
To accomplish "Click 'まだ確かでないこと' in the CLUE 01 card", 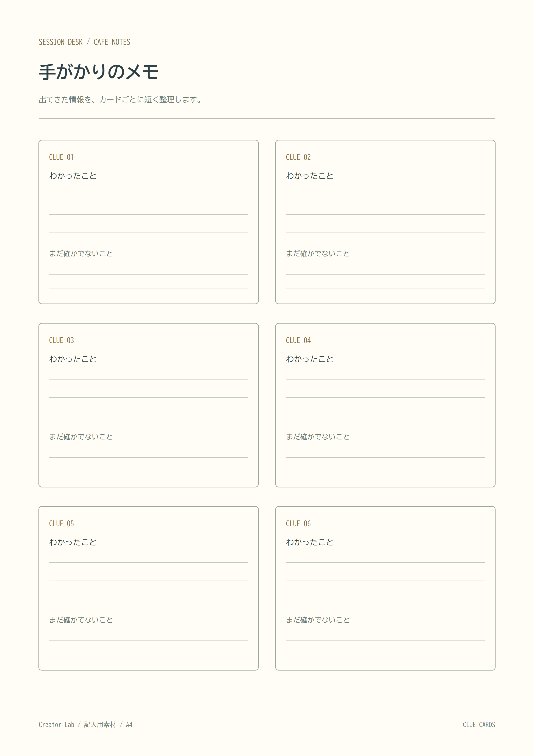I will pos(81,253).
